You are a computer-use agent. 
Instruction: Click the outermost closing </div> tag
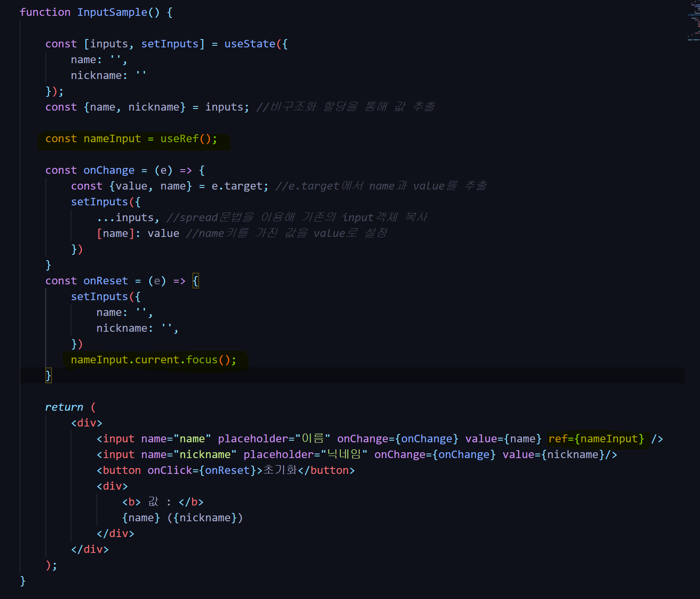pyautogui.click(x=90, y=550)
